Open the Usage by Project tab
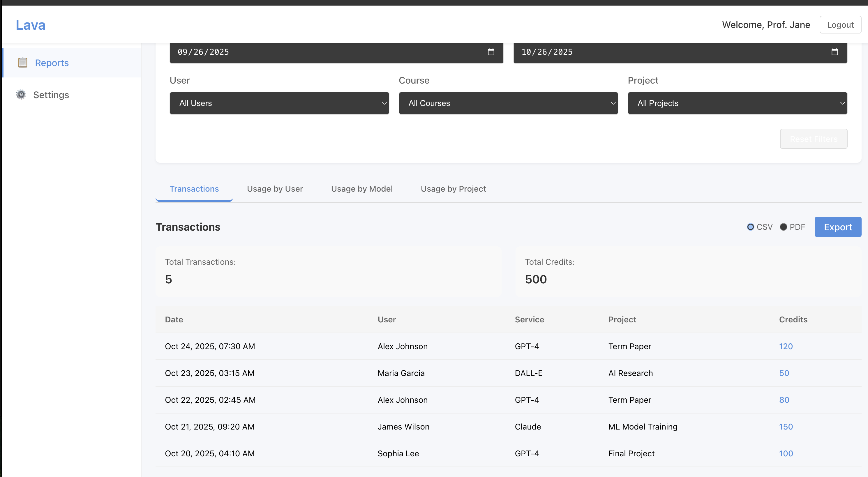The image size is (868, 477). (x=453, y=189)
